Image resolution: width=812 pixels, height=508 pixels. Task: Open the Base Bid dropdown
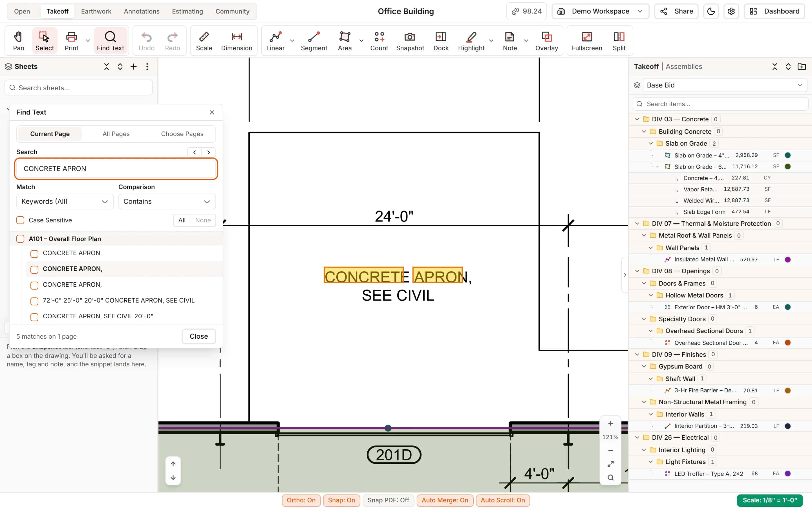pyautogui.click(x=725, y=85)
